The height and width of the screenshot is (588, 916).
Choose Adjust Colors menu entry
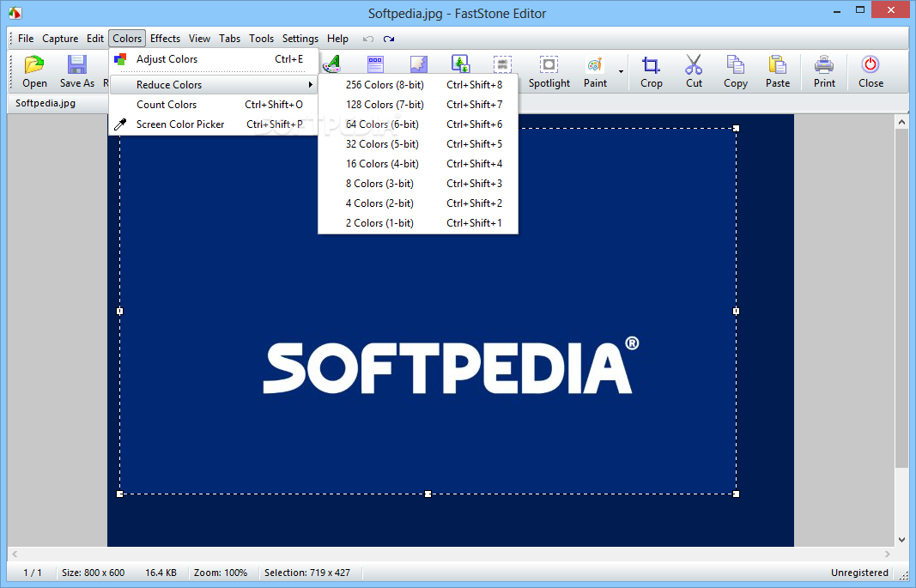click(x=214, y=59)
